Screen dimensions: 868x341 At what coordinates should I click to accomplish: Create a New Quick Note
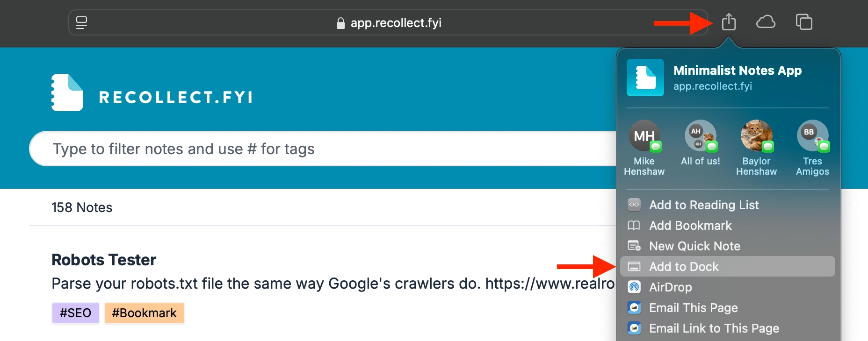(x=694, y=246)
